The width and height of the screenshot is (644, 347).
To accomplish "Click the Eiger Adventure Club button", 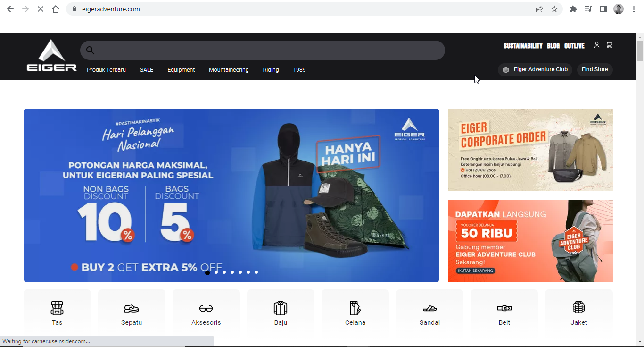I will point(535,69).
